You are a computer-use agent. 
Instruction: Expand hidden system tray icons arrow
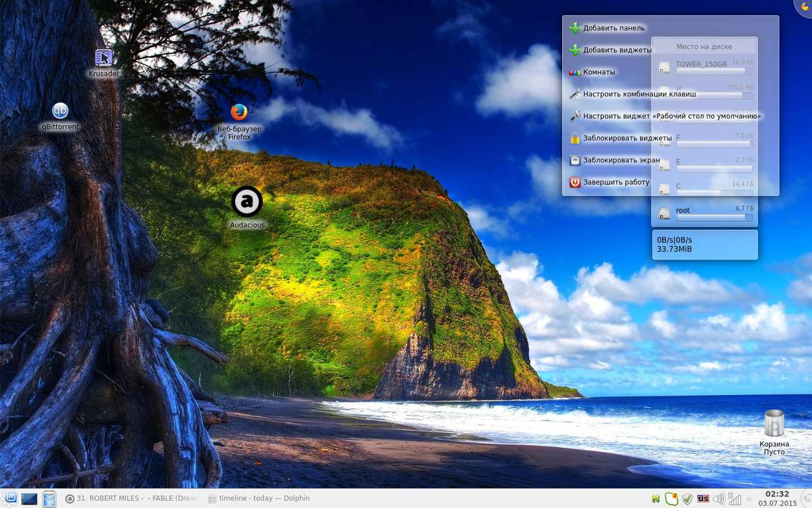tap(749, 498)
